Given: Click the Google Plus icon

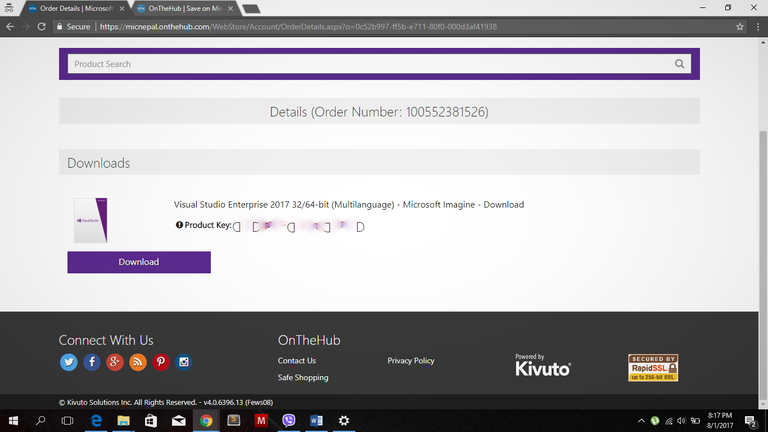Looking at the screenshot, I should click(x=115, y=362).
